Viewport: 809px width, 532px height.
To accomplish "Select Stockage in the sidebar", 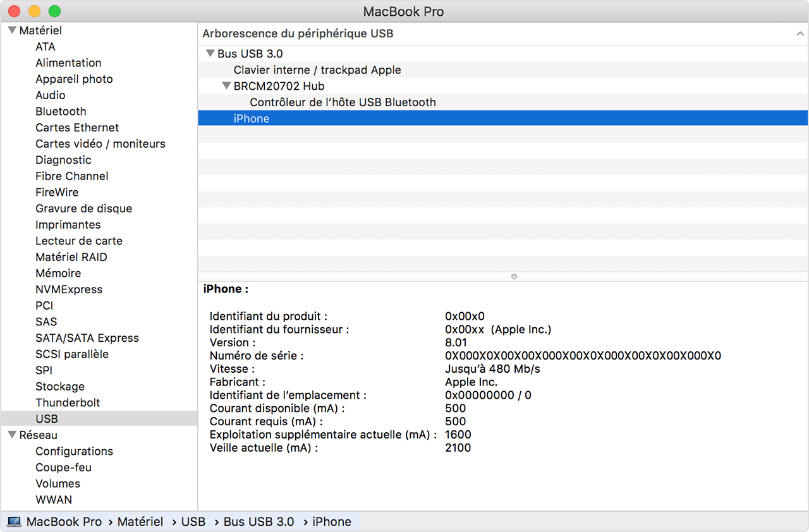I will pos(60,387).
